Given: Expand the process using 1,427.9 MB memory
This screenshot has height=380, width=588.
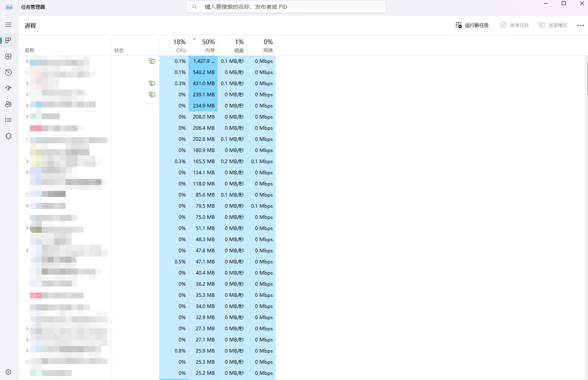Looking at the screenshot, I should point(27,61).
